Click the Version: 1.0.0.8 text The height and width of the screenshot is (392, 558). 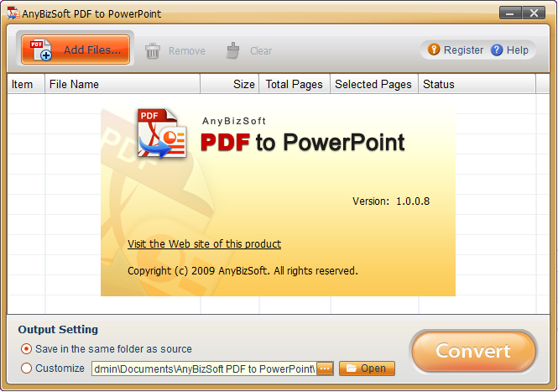[x=391, y=201]
